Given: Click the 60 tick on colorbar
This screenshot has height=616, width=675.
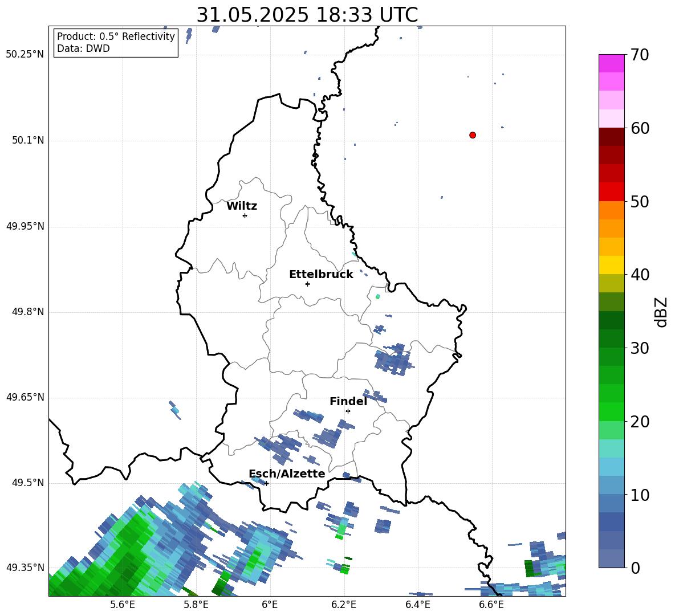Looking at the screenshot, I should (x=640, y=128).
